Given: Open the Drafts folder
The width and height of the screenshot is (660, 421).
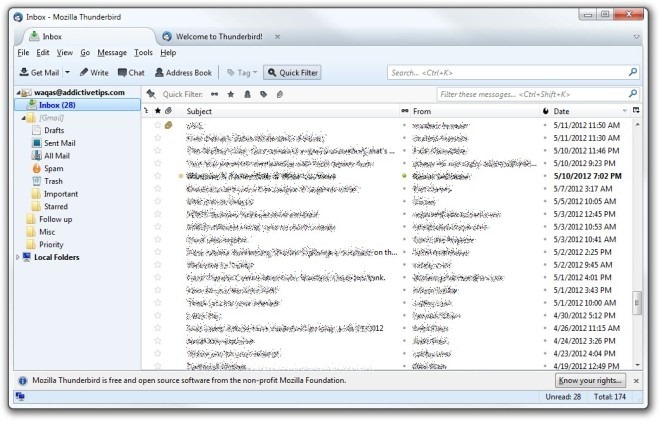Looking at the screenshot, I should point(54,131).
